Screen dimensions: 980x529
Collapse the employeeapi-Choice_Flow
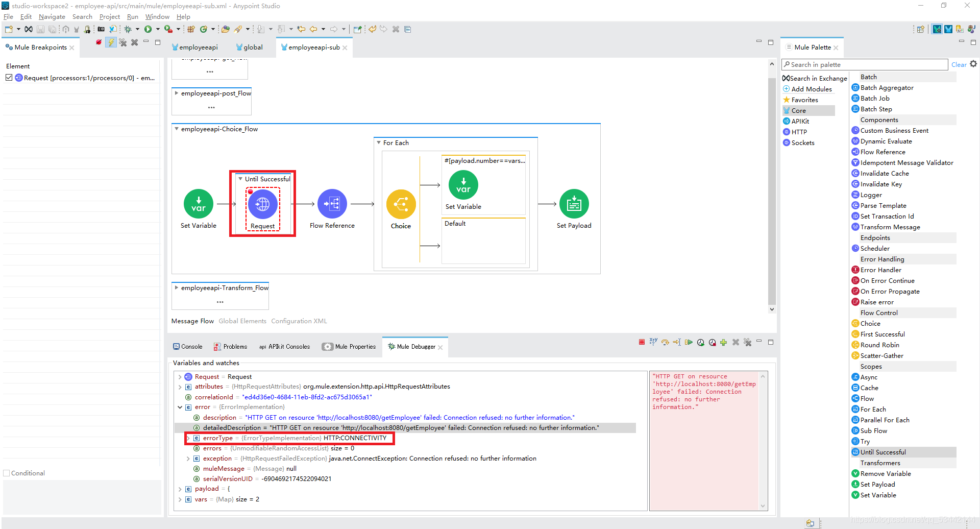[177, 129]
